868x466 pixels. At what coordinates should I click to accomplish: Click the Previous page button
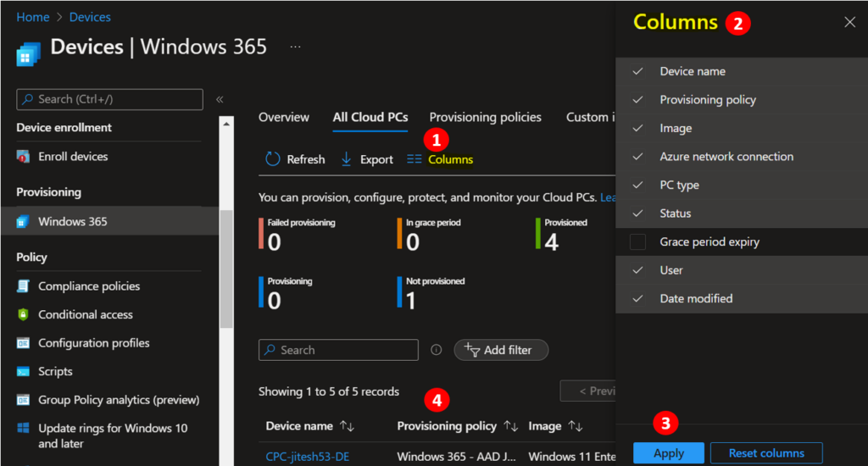pos(588,391)
